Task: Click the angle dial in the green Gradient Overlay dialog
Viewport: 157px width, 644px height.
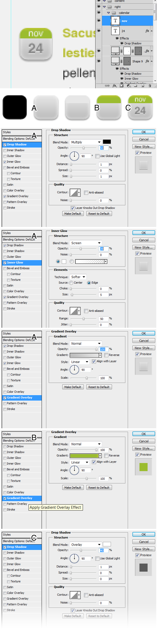Action: click(74, 470)
